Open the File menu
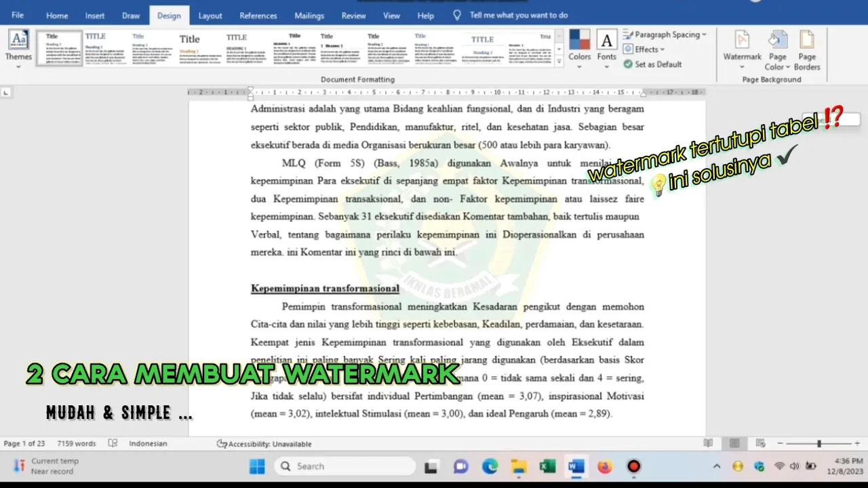This screenshot has height=488, width=868. pos(18,15)
